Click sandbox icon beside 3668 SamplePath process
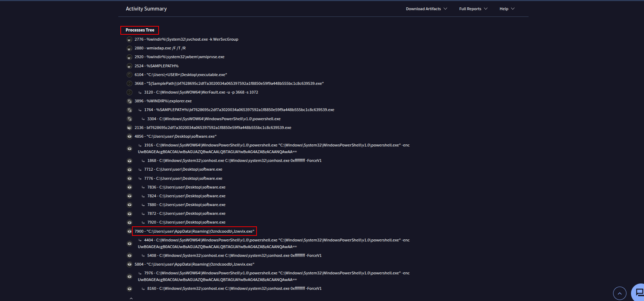Screen dimensions: 644x301 tap(130, 83)
